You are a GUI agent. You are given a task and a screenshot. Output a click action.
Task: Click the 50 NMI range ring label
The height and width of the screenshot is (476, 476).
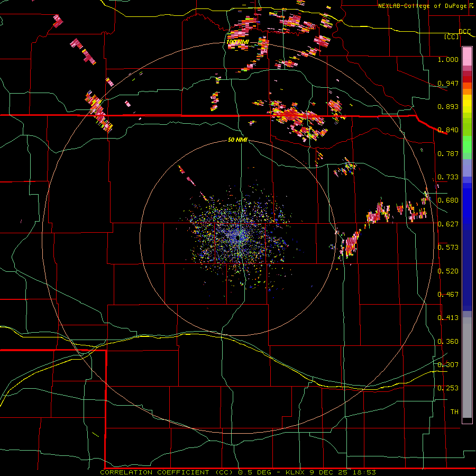[237, 140]
